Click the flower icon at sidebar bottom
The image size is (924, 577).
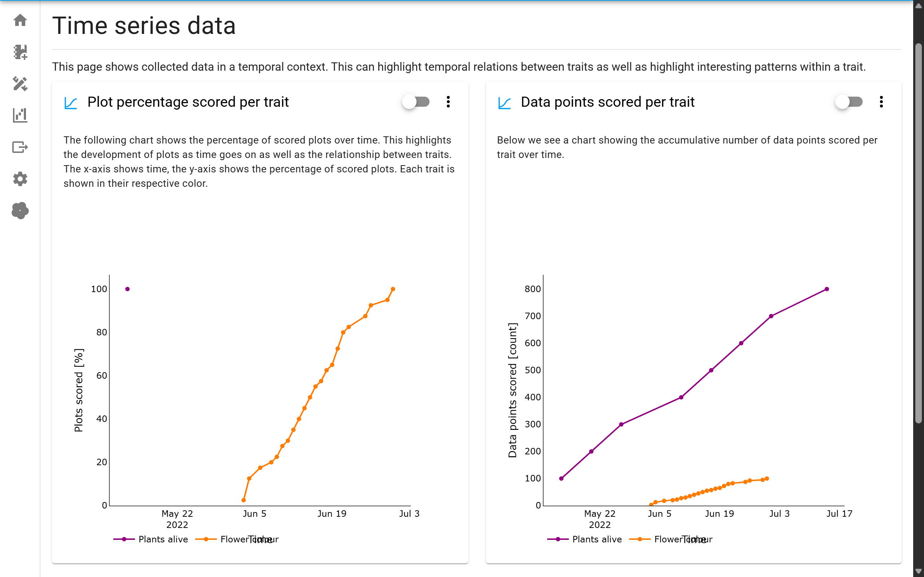point(20,211)
